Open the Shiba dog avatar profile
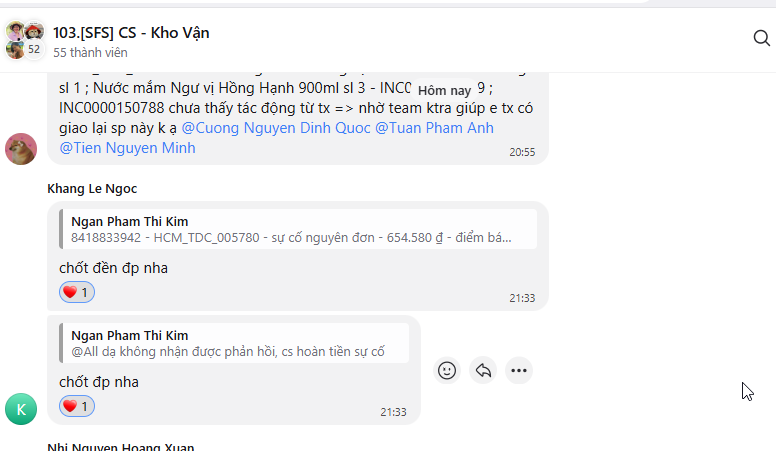The width and height of the screenshot is (776, 451). 21,149
